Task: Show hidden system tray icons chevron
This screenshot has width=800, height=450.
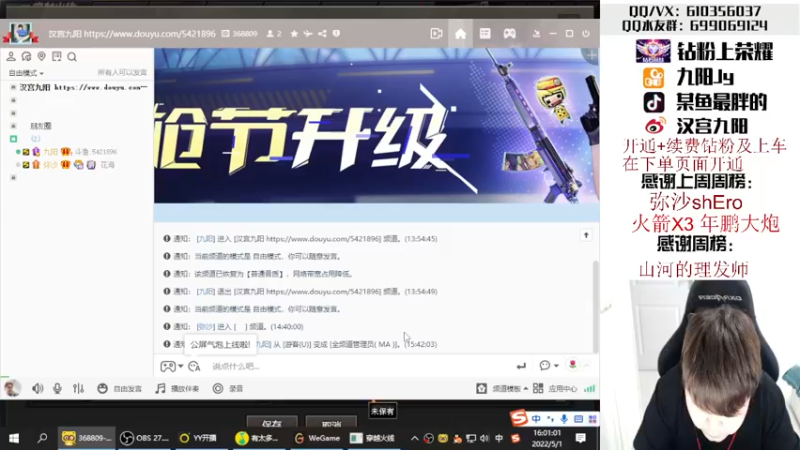Action: click(x=415, y=438)
